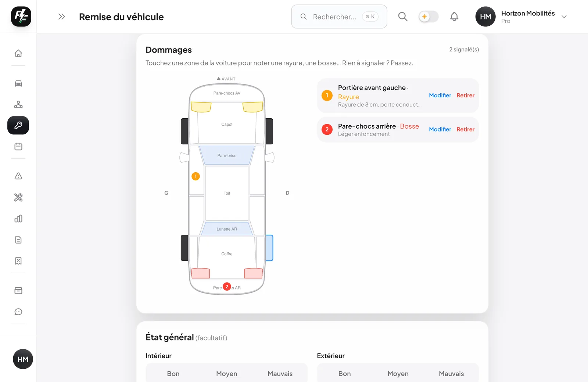Expand the sidebar with double chevron
Screen dimensions: 588x382
(62, 17)
